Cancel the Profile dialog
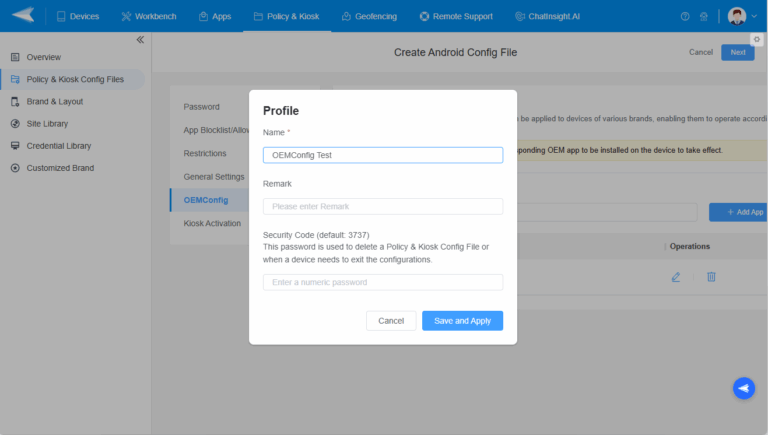 [x=391, y=321]
